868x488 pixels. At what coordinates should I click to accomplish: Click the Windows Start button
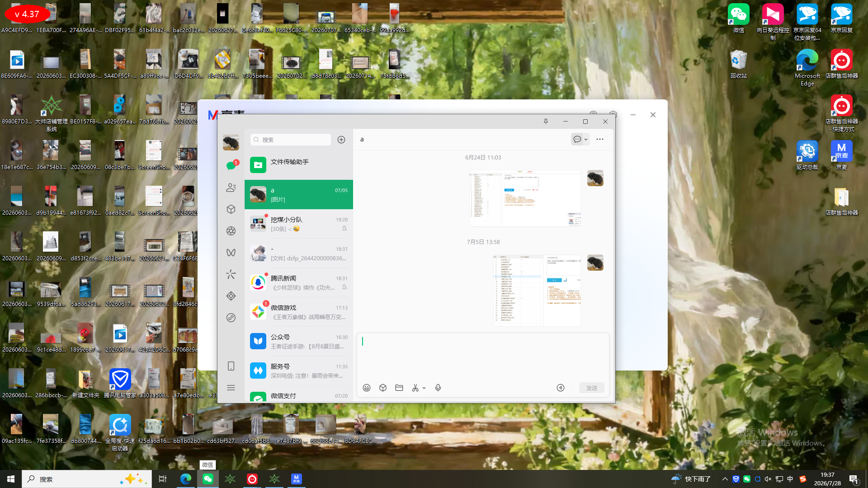coord(11,479)
